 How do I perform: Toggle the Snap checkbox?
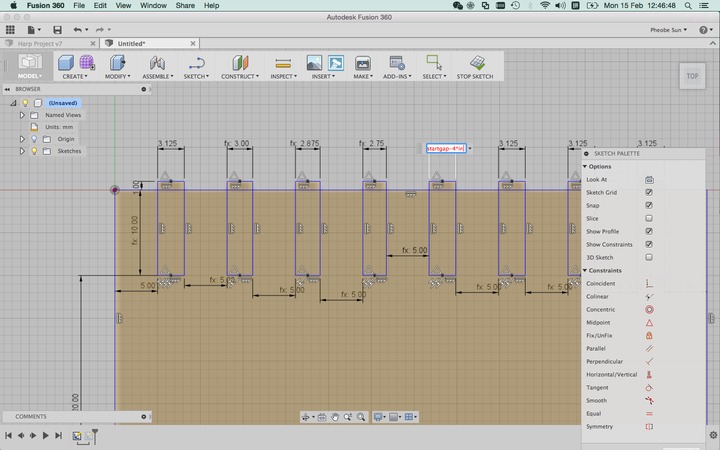[649, 205]
